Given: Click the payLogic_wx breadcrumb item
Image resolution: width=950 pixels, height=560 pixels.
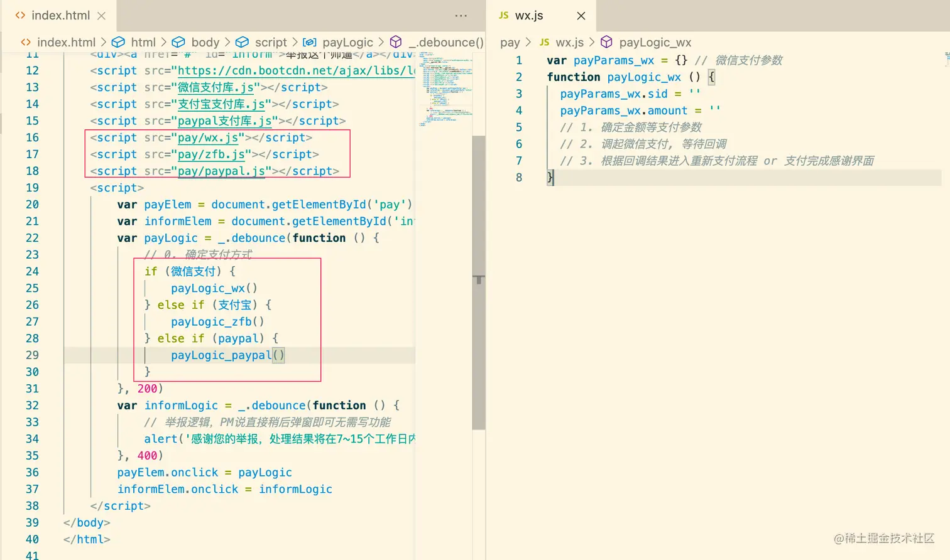Looking at the screenshot, I should [655, 42].
